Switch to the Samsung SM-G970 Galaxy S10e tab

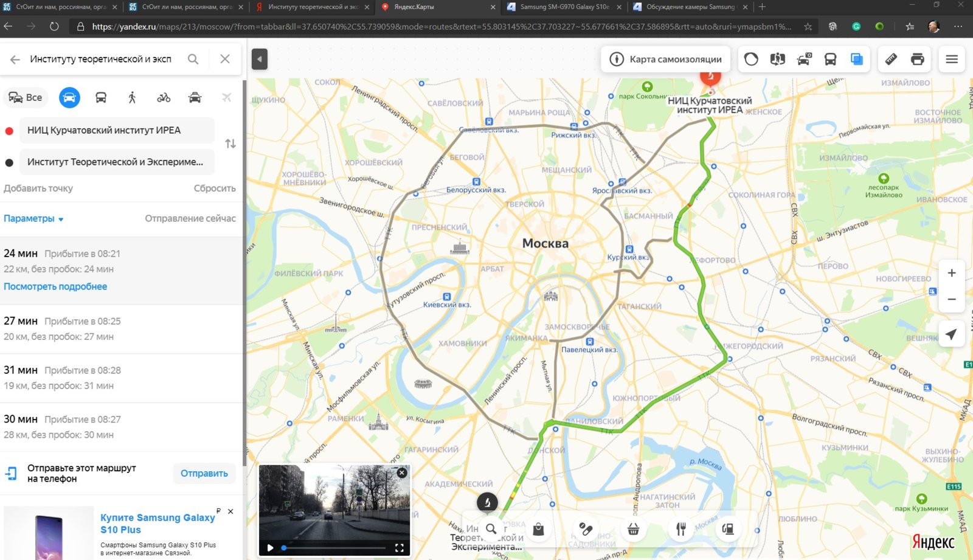click(x=563, y=7)
